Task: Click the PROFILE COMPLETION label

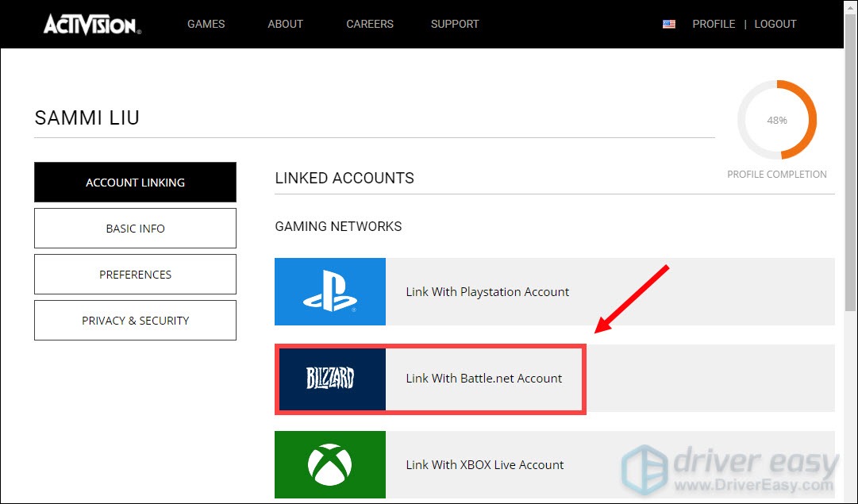Action: [x=777, y=174]
